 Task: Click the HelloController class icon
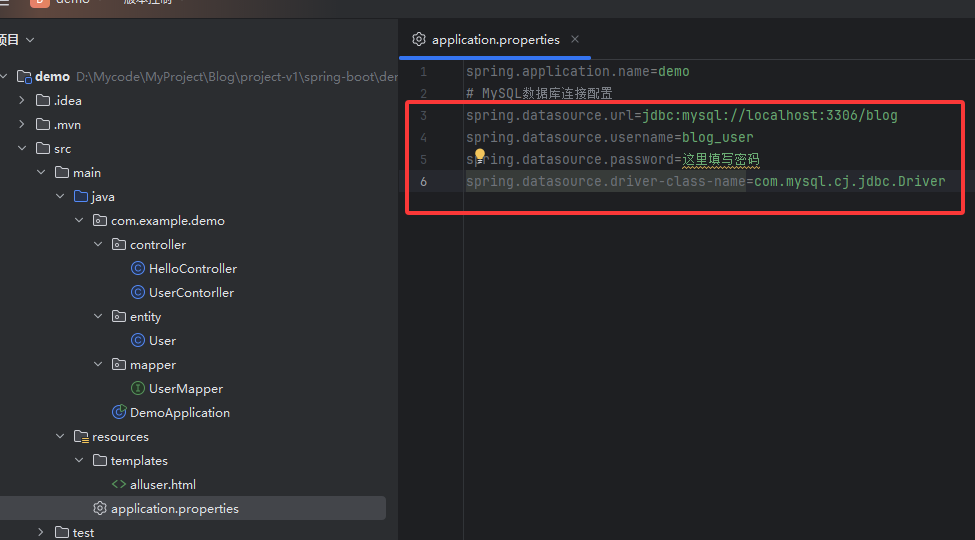click(x=138, y=268)
